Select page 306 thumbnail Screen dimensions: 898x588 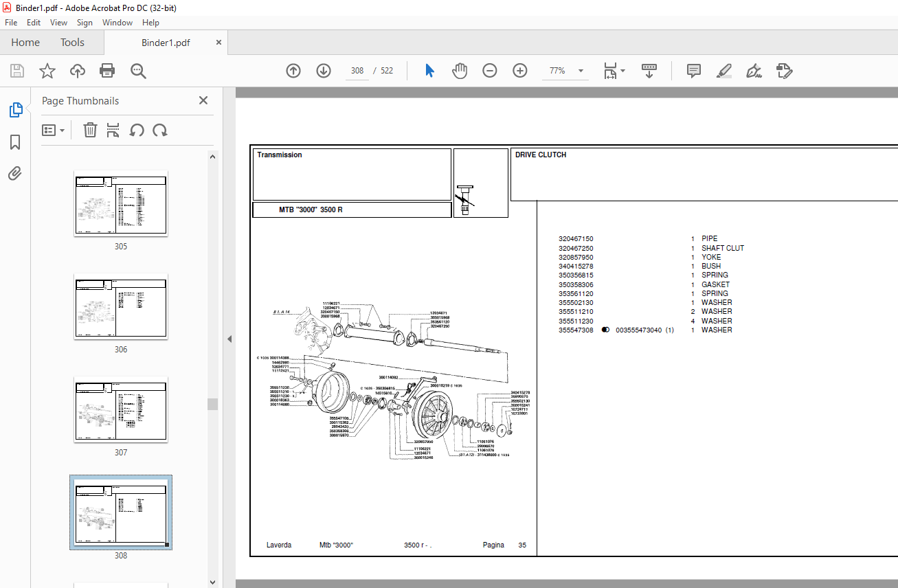coord(121,306)
